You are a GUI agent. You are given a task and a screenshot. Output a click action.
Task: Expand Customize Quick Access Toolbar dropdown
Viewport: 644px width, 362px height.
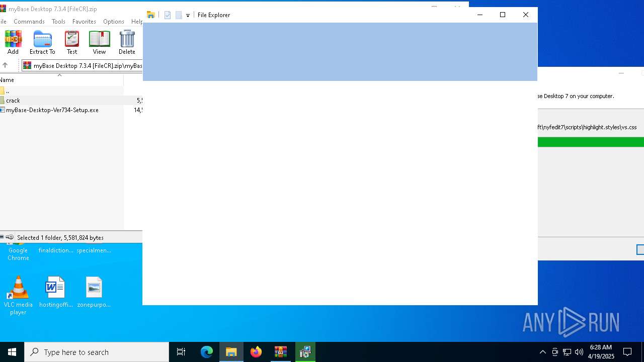point(188,16)
